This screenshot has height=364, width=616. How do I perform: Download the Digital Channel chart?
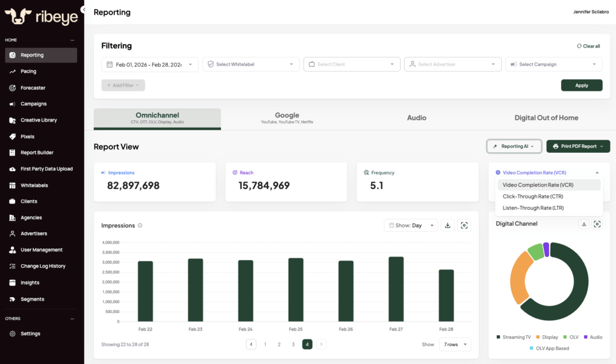tap(584, 224)
